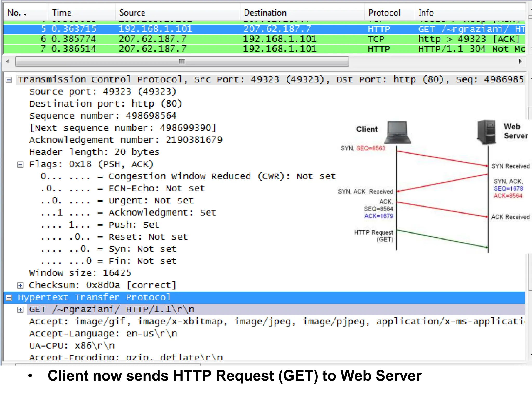Click the SYN, ACK Received label in diagram
This screenshot has height=399, width=532.
365,192
